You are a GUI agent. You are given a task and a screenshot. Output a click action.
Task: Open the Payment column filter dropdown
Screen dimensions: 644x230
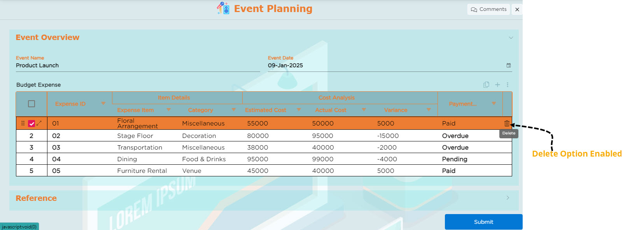494,103
